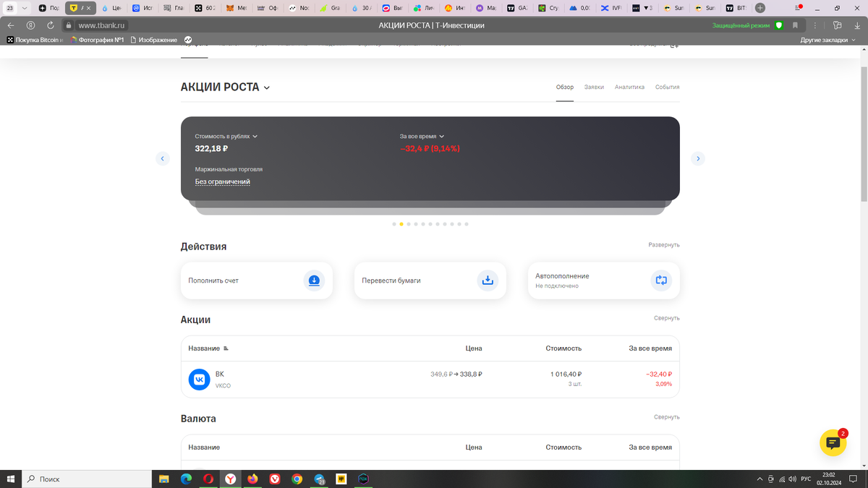The width and height of the screenshot is (868, 488).
Task: Click the green protected-mode shield icon
Action: (779, 25)
